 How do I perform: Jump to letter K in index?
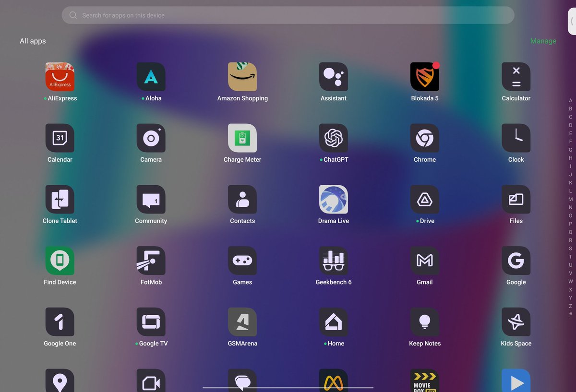point(571,183)
